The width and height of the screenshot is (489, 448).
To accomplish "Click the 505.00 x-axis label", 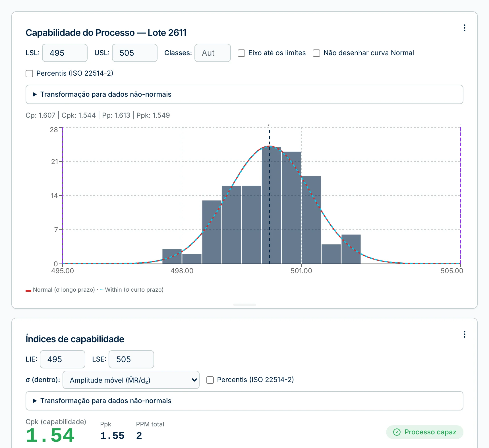I will point(452,271).
